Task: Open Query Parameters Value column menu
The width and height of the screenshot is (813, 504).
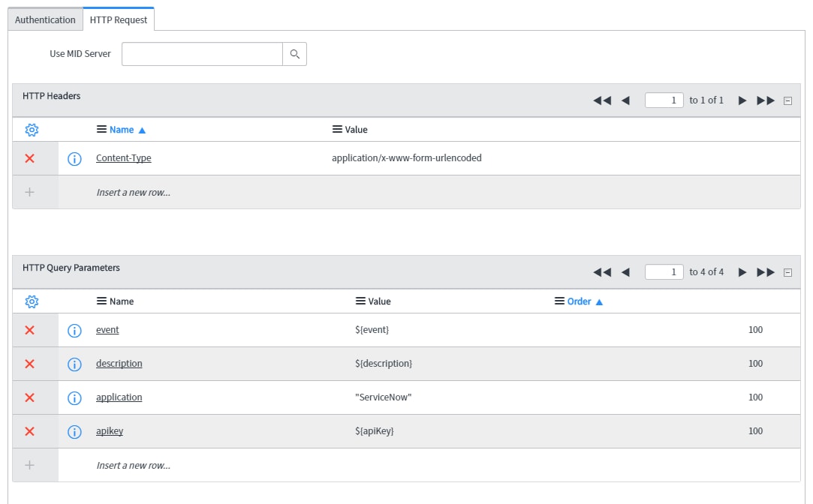Action: [x=360, y=301]
